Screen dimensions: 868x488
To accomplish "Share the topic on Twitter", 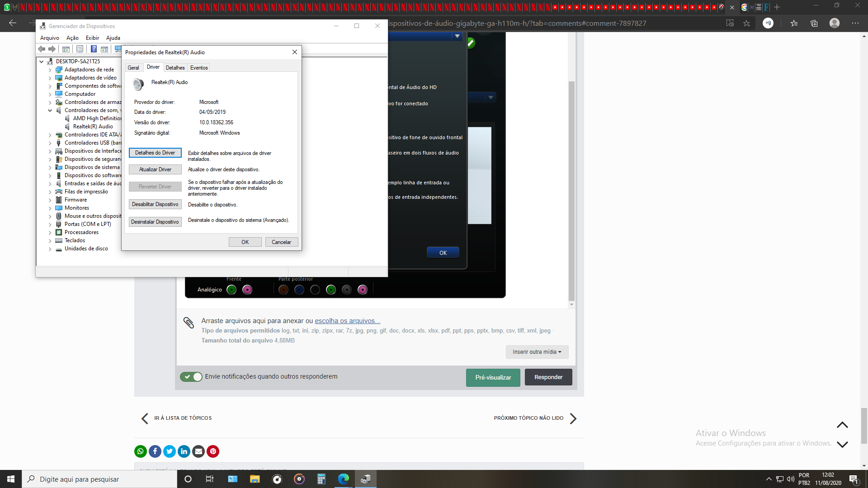I will 170,451.
